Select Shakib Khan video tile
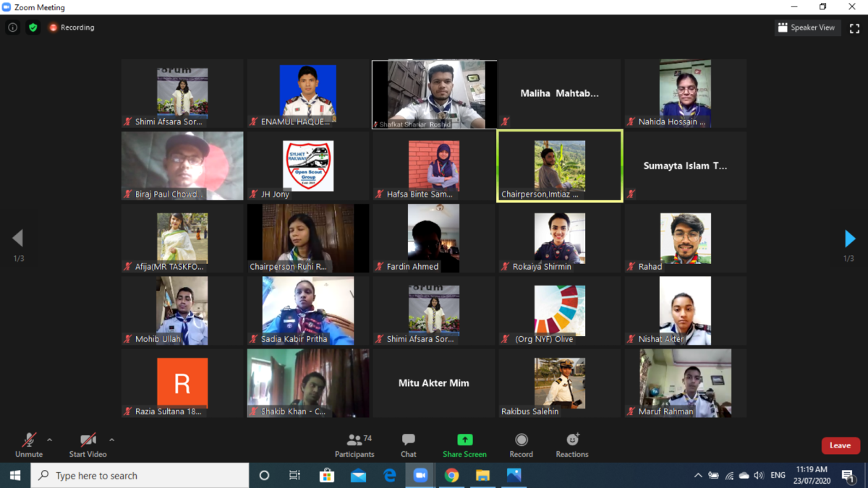Screen dimensions: 868x488 (x=308, y=383)
